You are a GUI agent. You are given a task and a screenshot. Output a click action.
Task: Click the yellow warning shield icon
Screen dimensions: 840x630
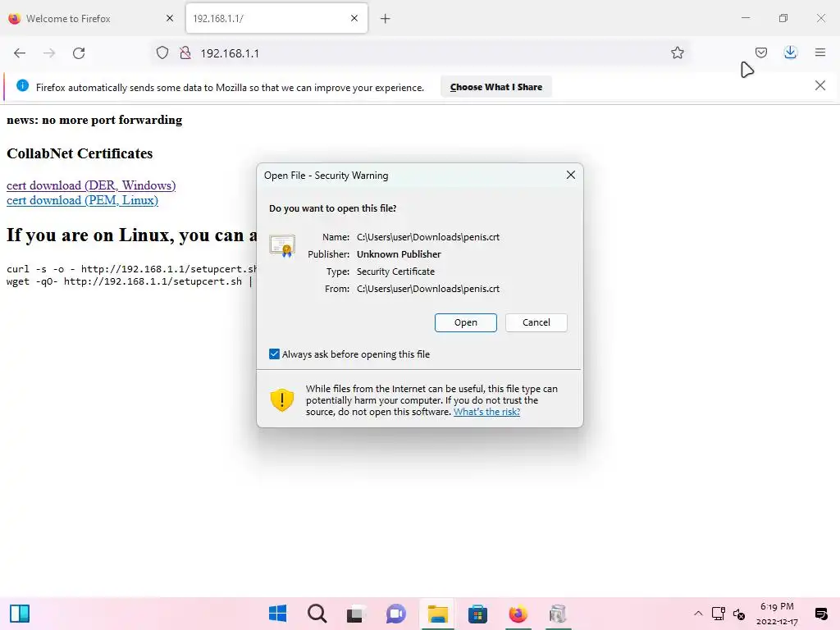pos(282,400)
